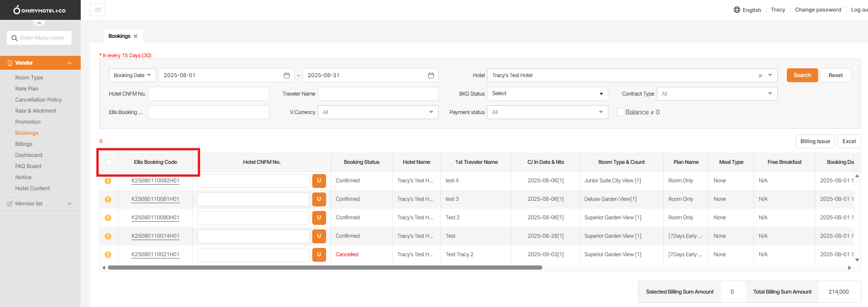
Task: Enable the Balance ≠ 0 checkbox
Action: [620, 112]
